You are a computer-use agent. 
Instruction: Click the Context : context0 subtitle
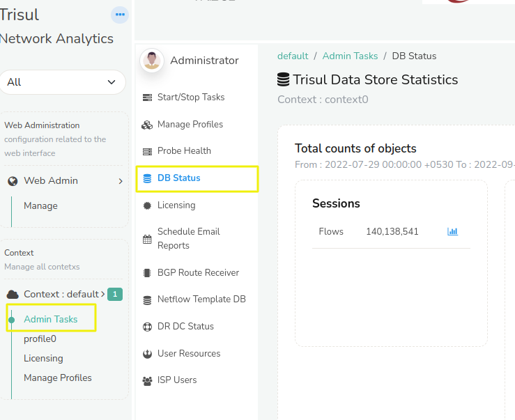323,100
